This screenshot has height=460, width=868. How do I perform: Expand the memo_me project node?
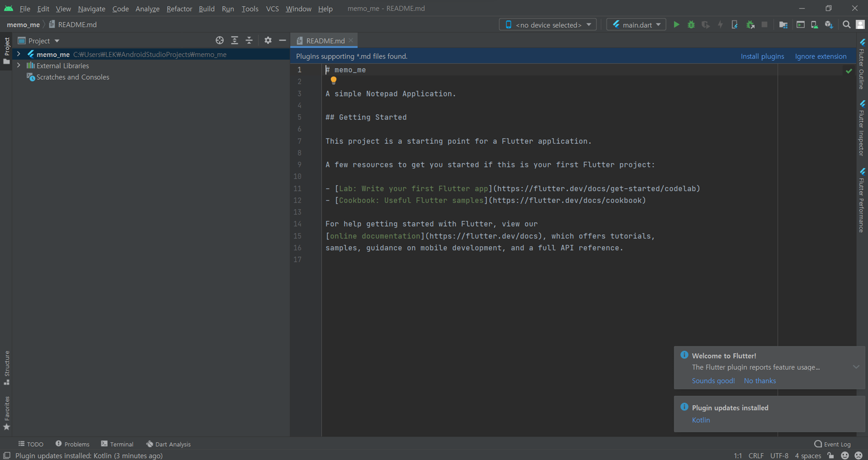(18, 54)
